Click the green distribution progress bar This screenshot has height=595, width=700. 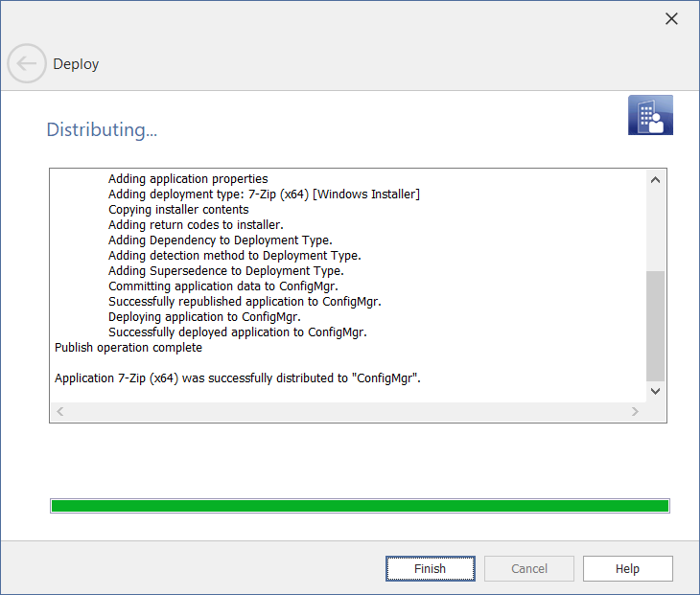[x=359, y=506]
